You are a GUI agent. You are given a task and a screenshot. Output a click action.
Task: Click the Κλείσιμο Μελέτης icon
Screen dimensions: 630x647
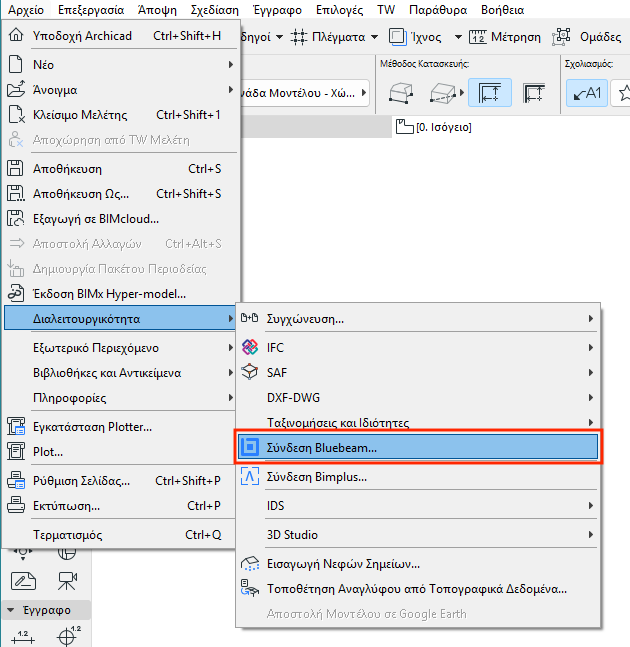17,114
